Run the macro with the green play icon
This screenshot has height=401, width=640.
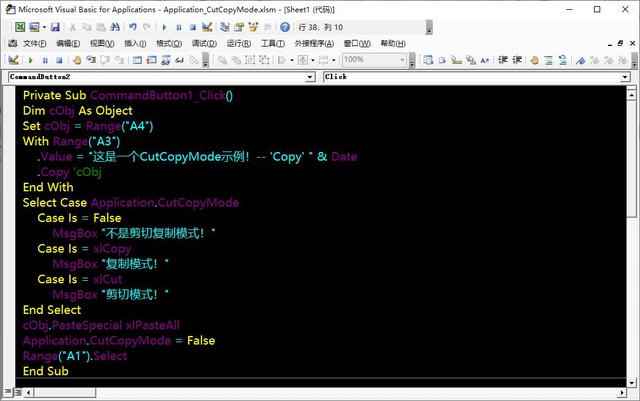pos(163,27)
